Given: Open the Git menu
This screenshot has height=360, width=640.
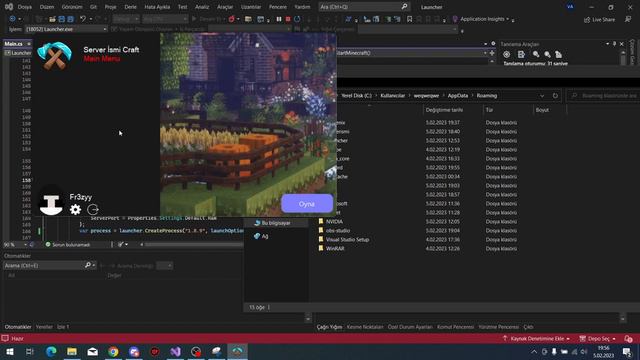Looking at the screenshot, I should (93, 7).
